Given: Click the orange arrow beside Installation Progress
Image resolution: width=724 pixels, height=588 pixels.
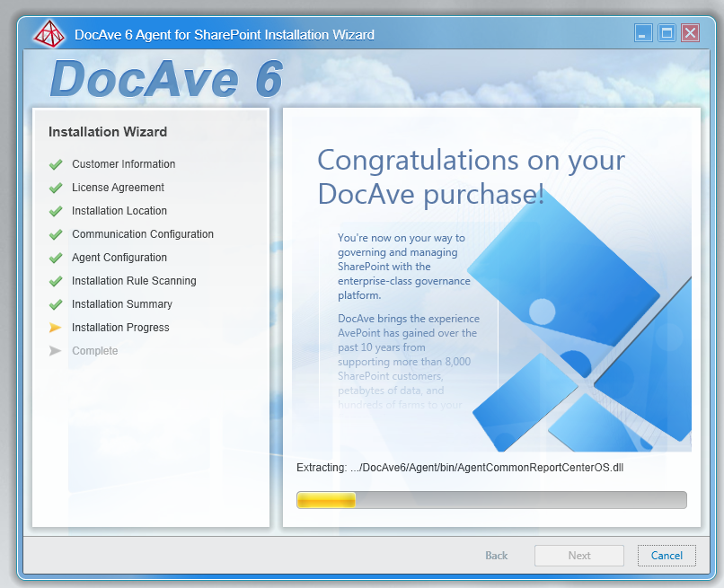Looking at the screenshot, I should (x=56, y=328).
